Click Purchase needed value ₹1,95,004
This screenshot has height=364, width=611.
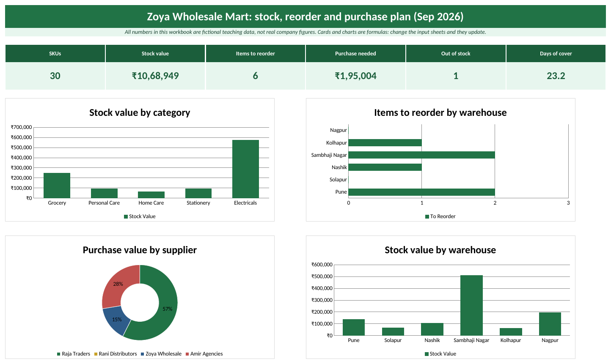pyautogui.click(x=355, y=76)
